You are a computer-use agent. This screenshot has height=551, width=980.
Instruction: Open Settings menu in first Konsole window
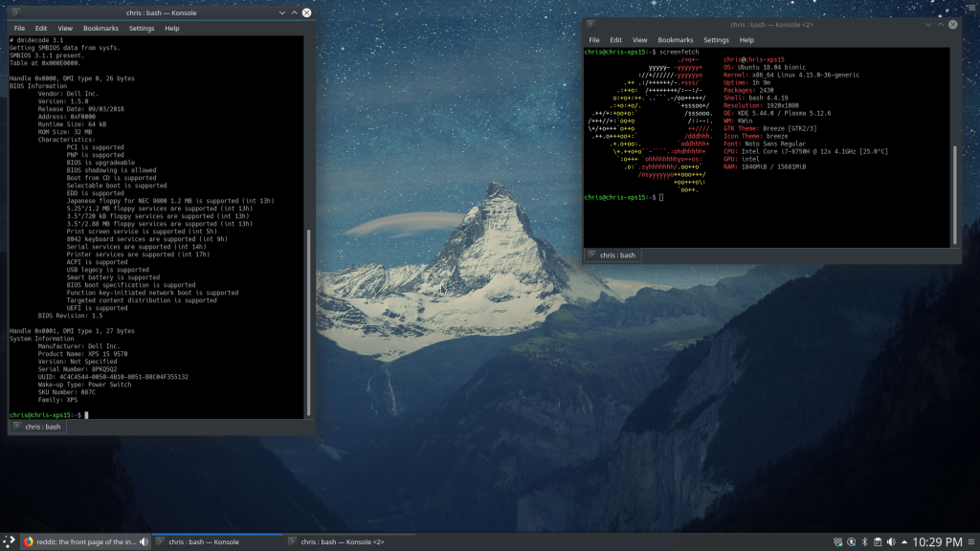click(x=142, y=28)
